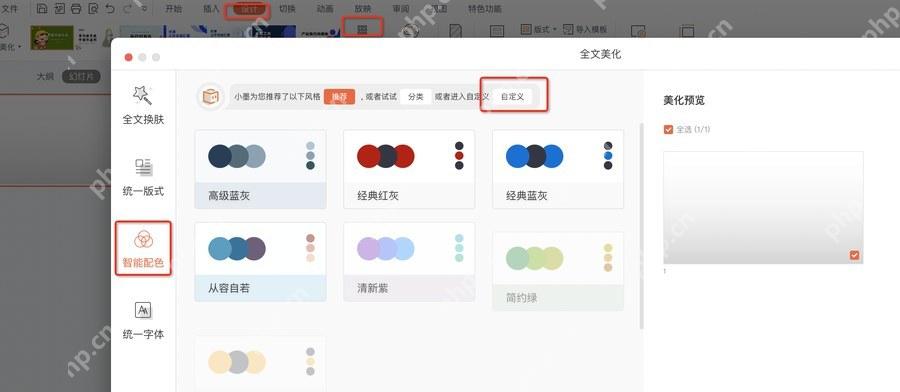Viewport: 900px width, 392px height.
Task: Click the print preview icon in toolbar
Action: click(x=93, y=9)
